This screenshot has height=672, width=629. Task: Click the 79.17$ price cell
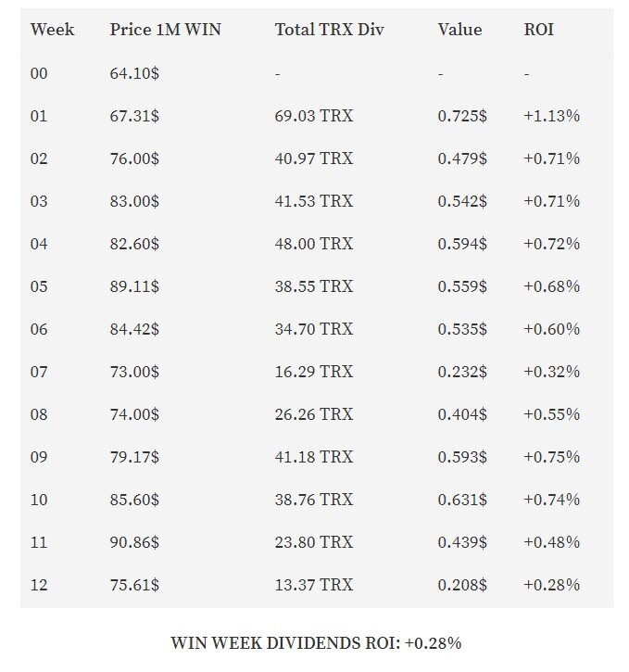134,457
